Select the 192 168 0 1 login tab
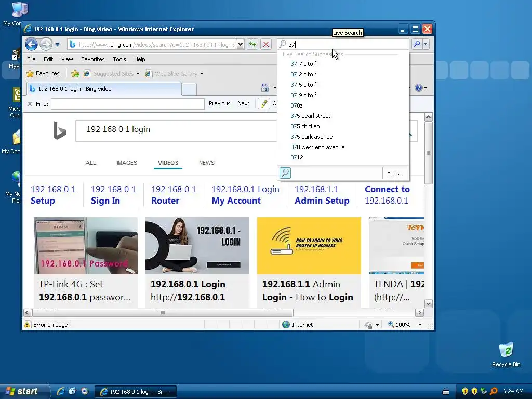532x399 pixels. [104, 88]
